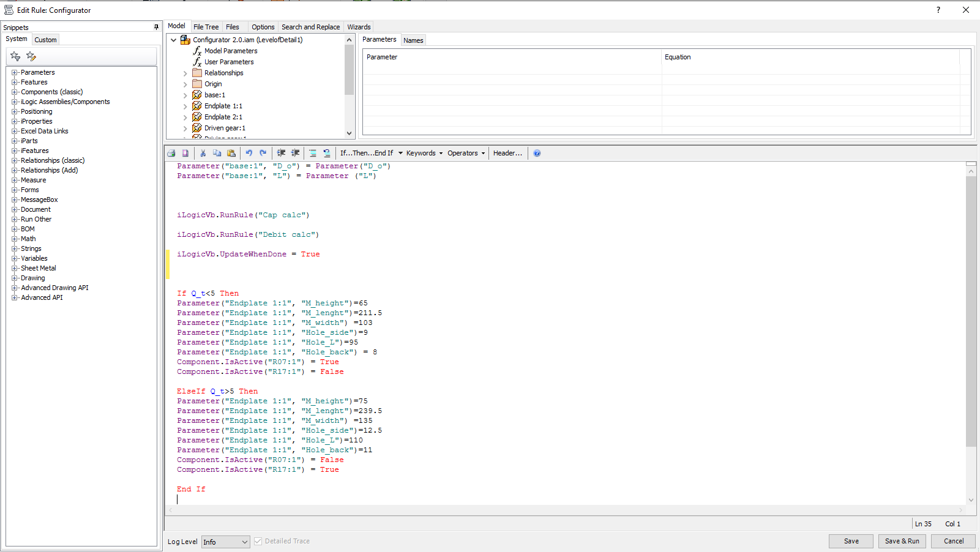Image resolution: width=980 pixels, height=552 pixels.
Task: Expand the iProperties snippet category
Action: point(14,121)
